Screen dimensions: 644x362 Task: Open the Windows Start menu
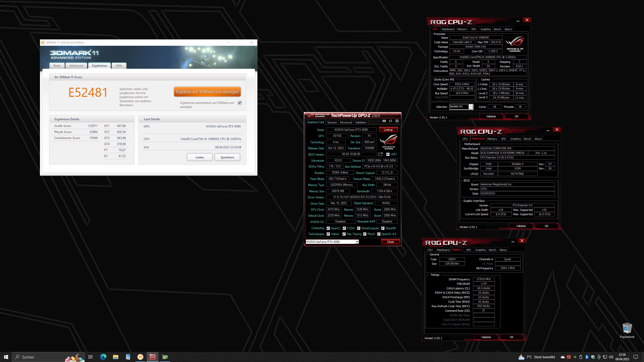click(x=6, y=357)
